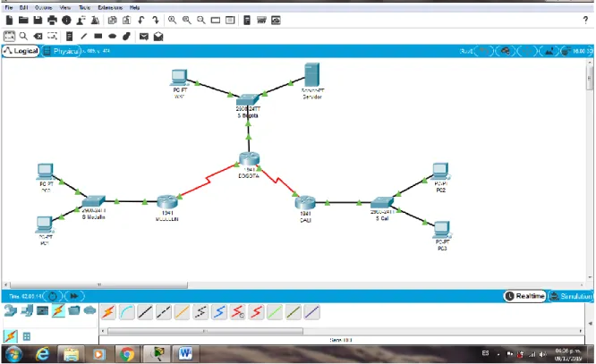This screenshot has width=596, height=364.
Task: Select PC3 at lower right
Action: (441, 230)
